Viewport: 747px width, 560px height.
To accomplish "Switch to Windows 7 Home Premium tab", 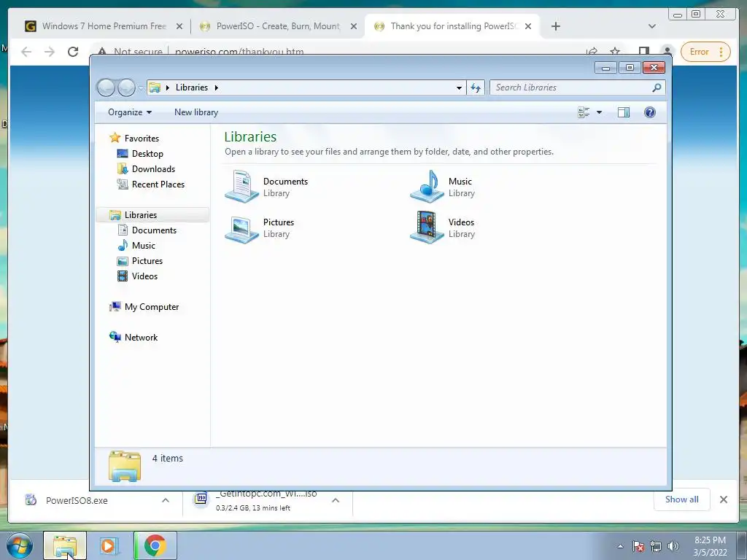I will pyautogui.click(x=104, y=26).
